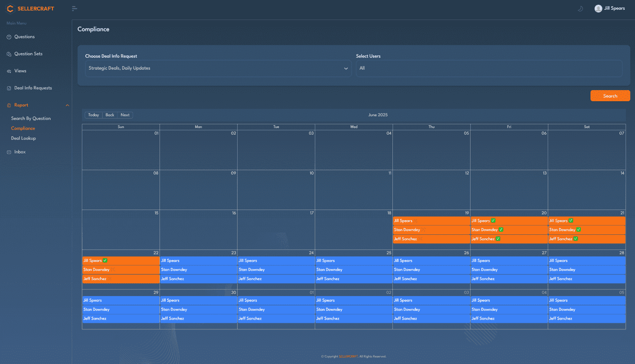Image resolution: width=635 pixels, height=364 pixels.
Task: Switch theme with the moon icon
Action: click(580, 8)
